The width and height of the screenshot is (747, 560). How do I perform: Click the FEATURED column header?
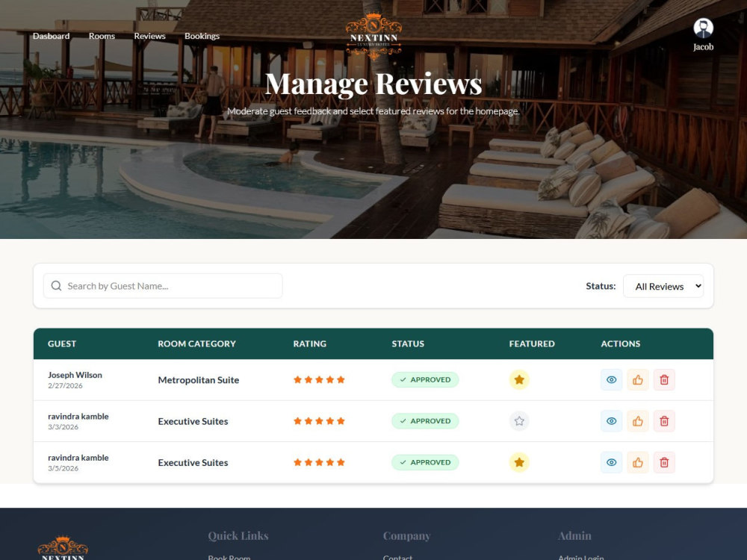pos(532,343)
